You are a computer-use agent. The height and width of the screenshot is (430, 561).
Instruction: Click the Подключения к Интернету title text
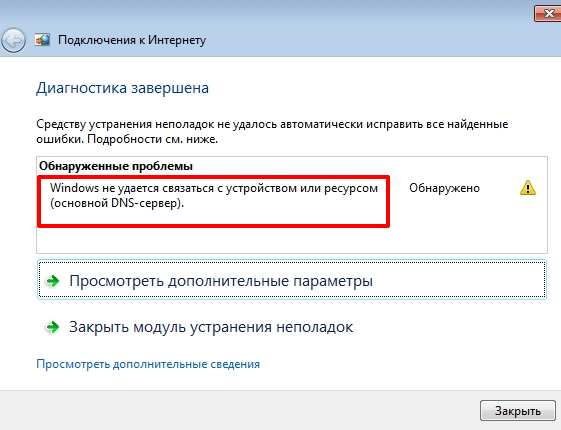132,40
